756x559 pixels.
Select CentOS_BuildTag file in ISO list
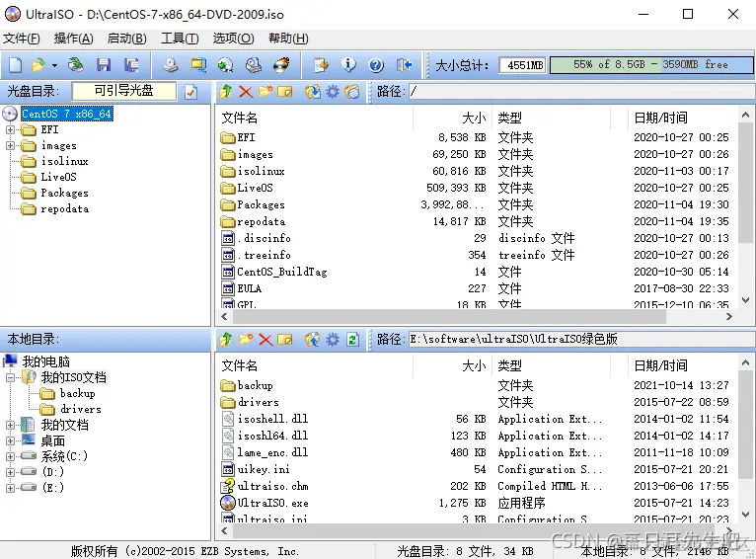[x=282, y=272]
